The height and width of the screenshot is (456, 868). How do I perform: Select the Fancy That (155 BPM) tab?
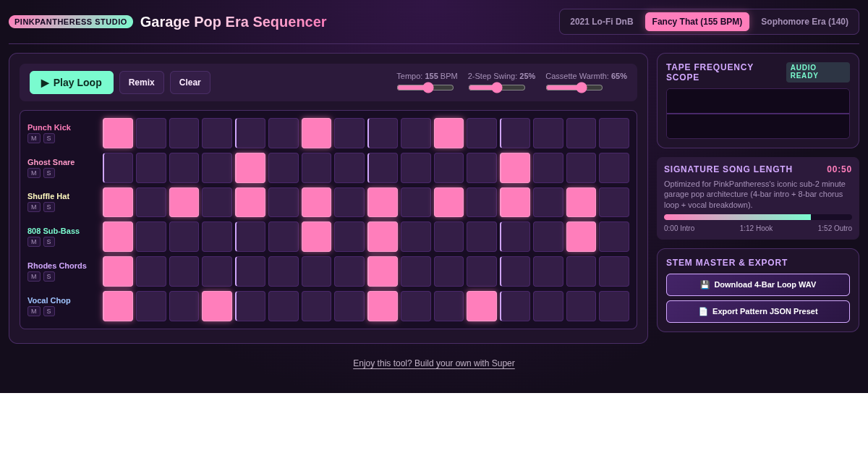tap(697, 22)
